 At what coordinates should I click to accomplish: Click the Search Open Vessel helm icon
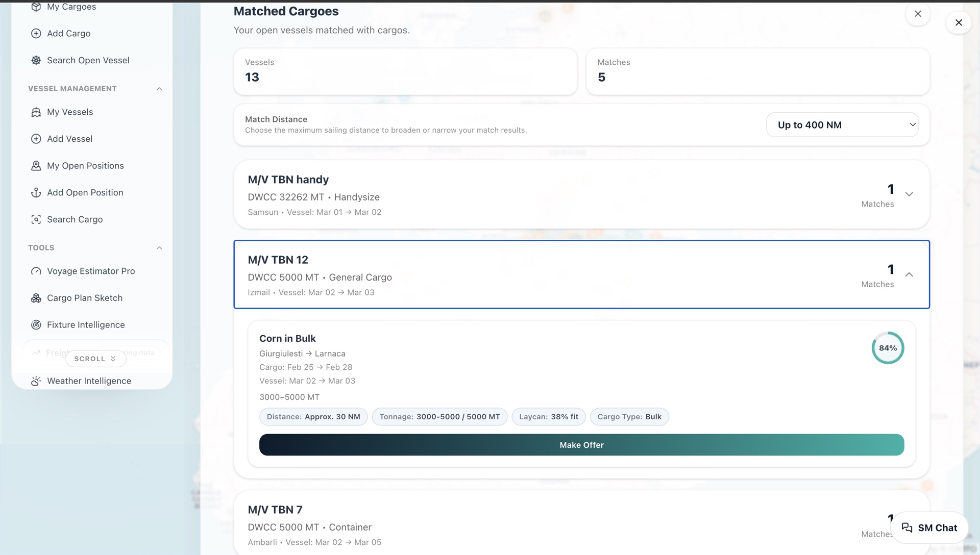coord(36,60)
